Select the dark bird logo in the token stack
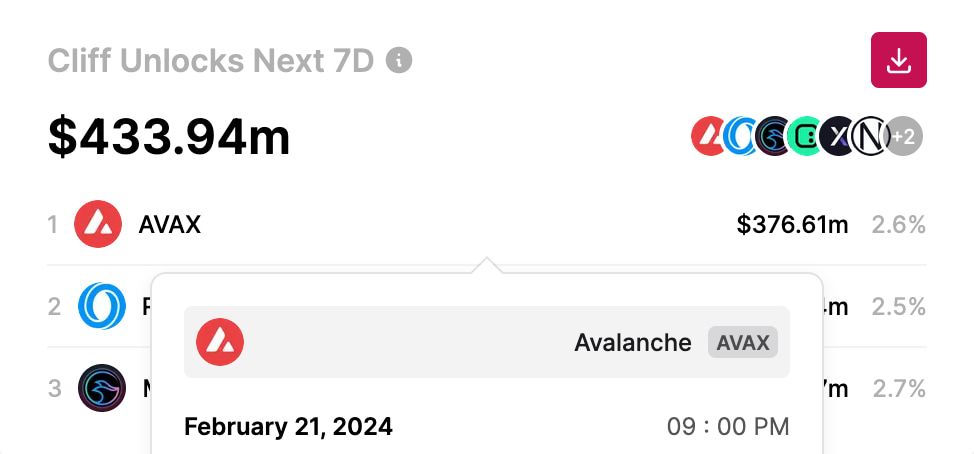 click(x=773, y=136)
